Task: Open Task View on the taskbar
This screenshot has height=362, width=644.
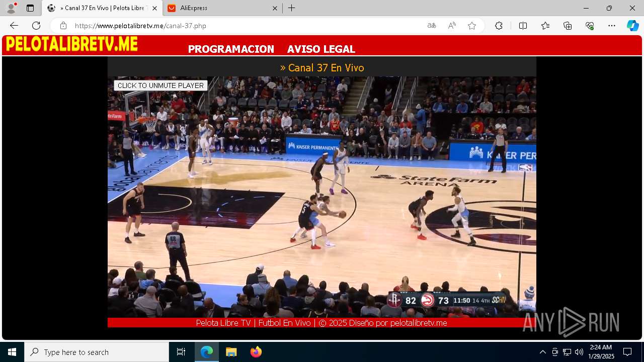Action: (181, 352)
